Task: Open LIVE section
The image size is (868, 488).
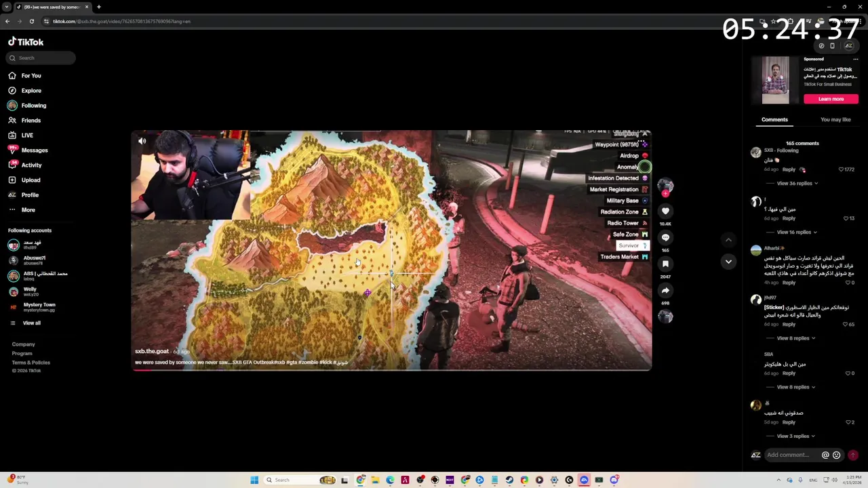Action: [x=20, y=135]
